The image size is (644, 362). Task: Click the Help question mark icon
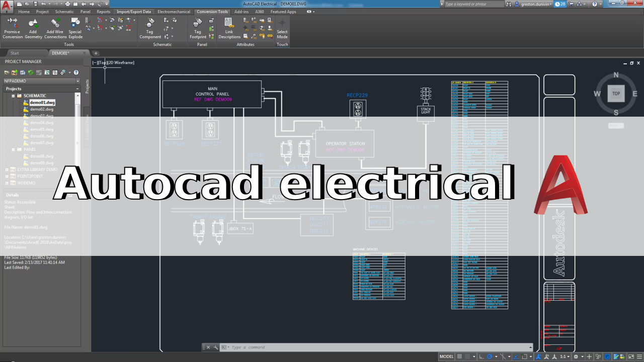click(x=594, y=4)
